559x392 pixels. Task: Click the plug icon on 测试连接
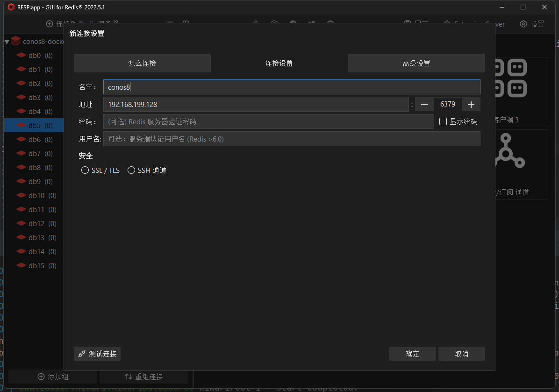point(82,354)
